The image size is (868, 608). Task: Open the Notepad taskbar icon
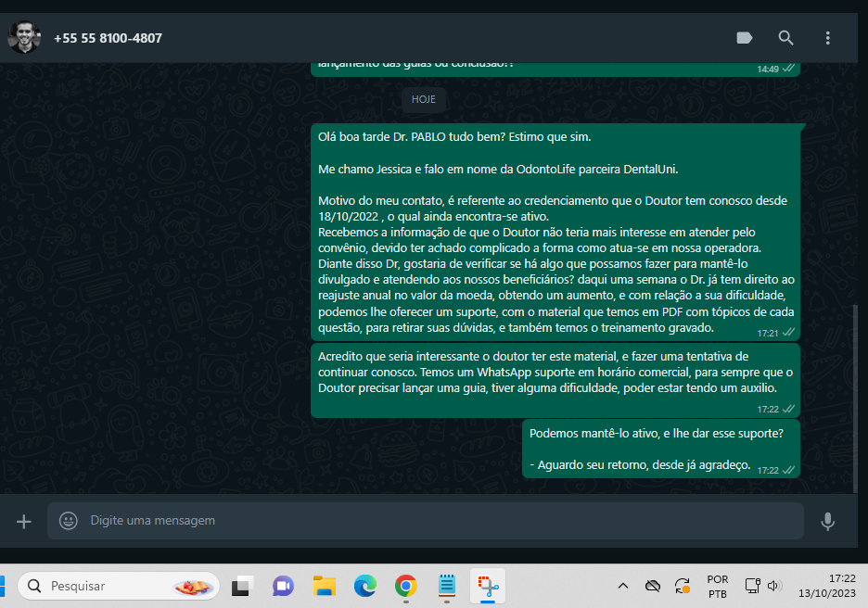[447, 586]
